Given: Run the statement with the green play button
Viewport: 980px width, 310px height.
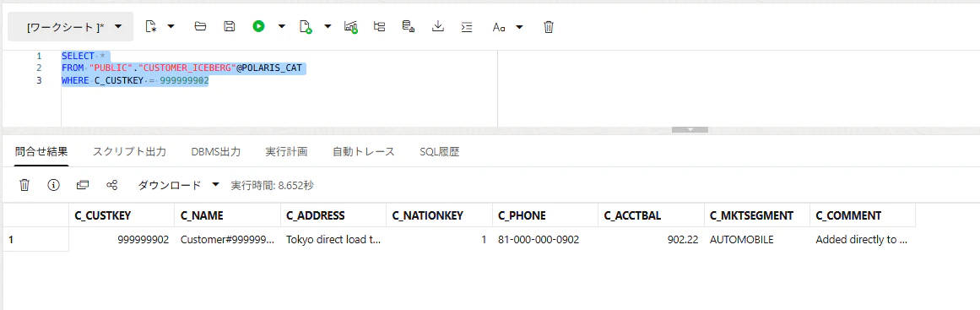Looking at the screenshot, I should [259, 26].
